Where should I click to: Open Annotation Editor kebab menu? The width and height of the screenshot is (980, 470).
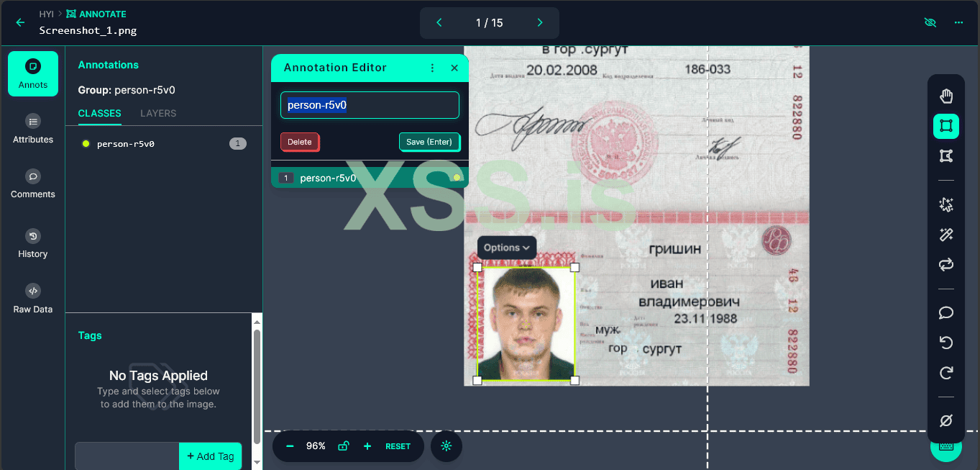click(432, 68)
